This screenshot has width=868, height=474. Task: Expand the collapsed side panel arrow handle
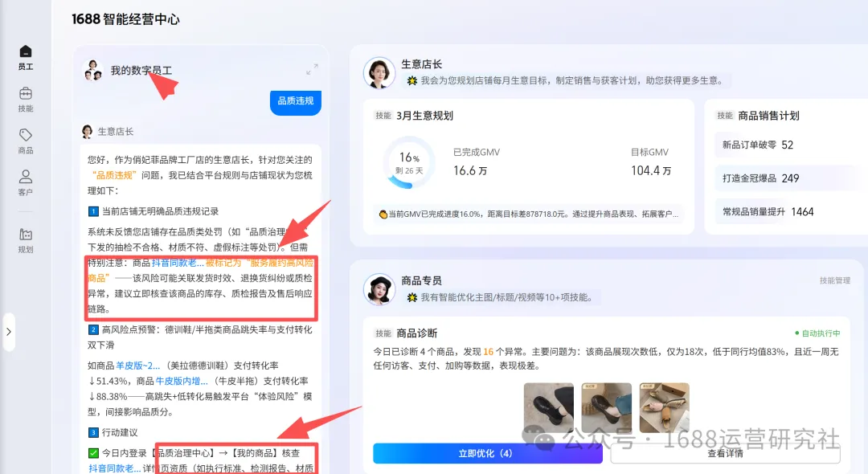click(x=9, y=332)
